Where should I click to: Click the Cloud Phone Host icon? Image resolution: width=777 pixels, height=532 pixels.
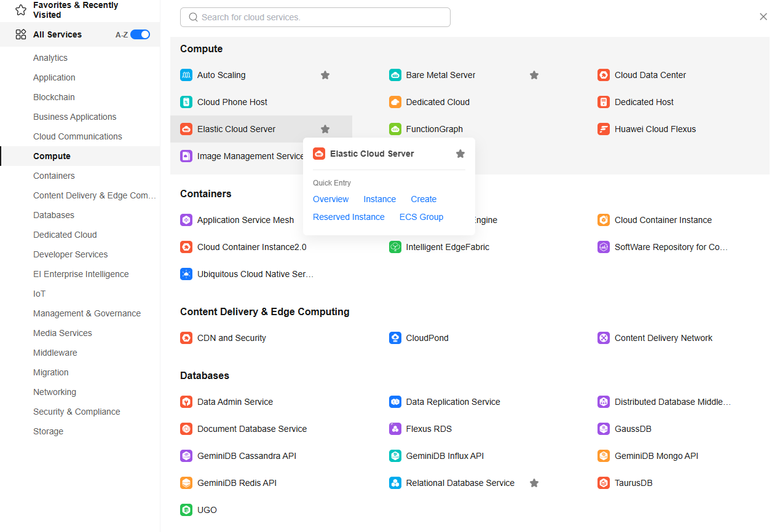[x=186, y=102]
